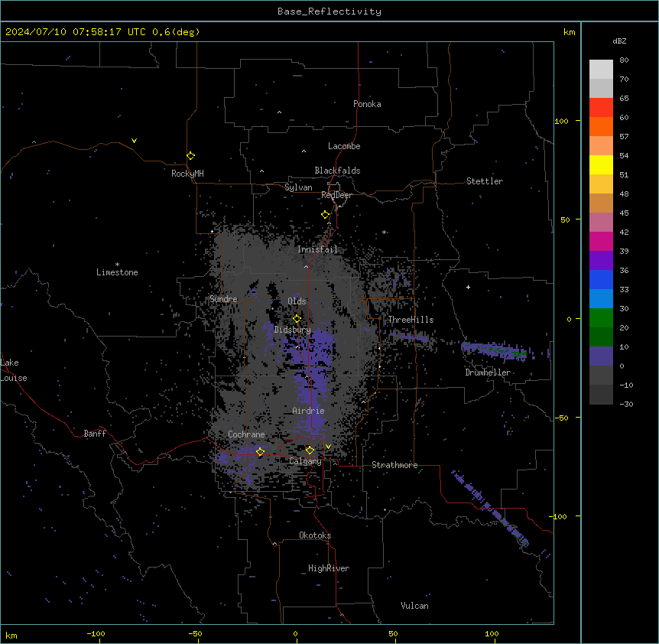Click the Banff label
This screenshot has height=644, width=659.
[95, 434]
